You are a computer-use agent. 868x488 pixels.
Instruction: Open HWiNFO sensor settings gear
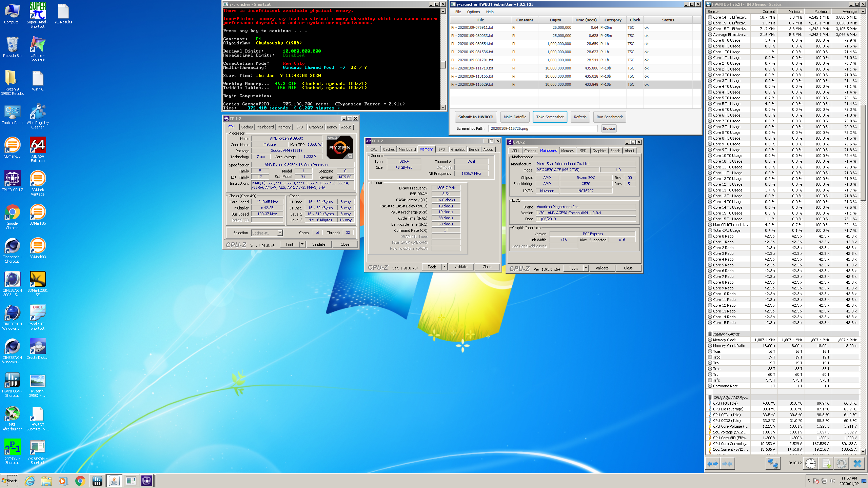click(x=841, y=463)
